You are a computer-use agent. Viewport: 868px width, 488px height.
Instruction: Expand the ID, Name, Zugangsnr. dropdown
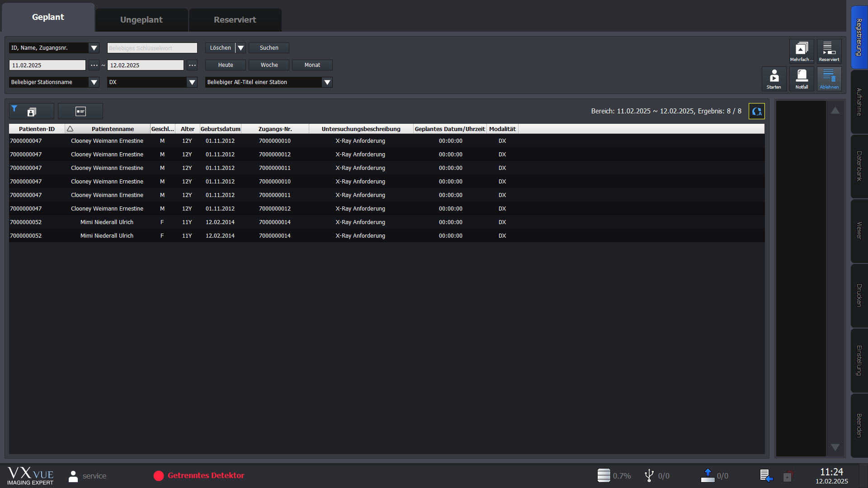pyautogui.click(x=94, y=48)
